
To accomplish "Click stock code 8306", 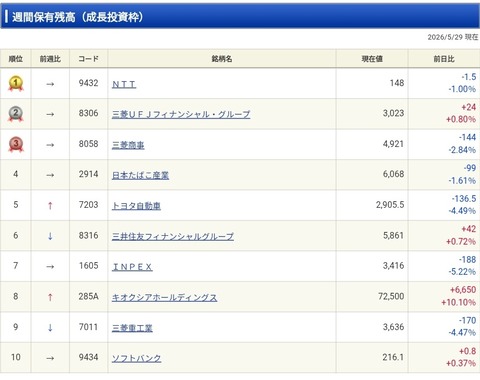I will 88,113.
